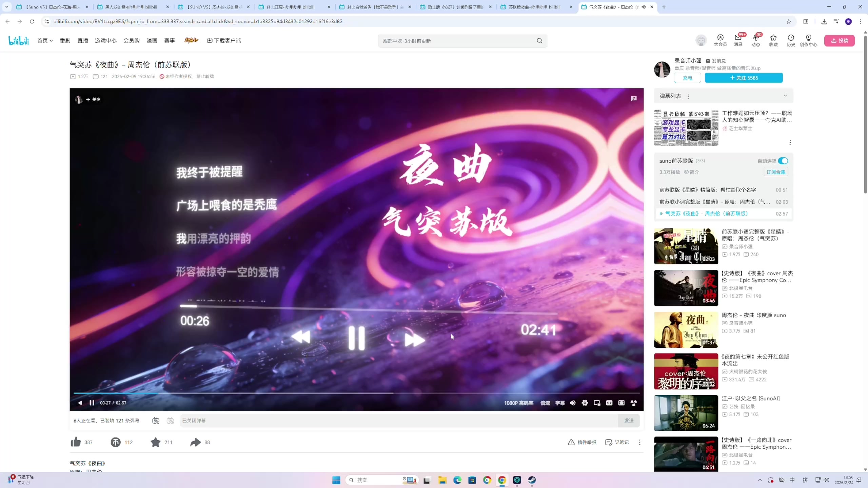Open the 周杰伦 夜曲 印度版 thumbnail
The image size is (868, 488).
click(686, 330)
